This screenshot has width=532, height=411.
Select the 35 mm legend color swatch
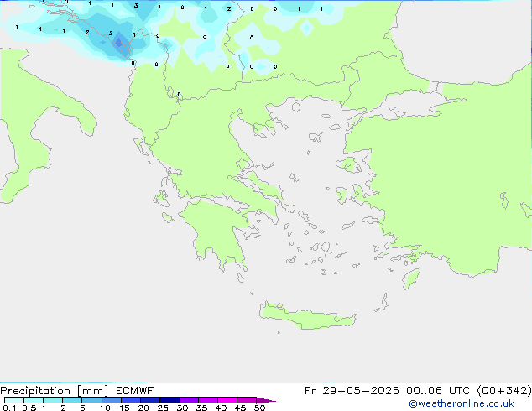[x=207, y=400]
